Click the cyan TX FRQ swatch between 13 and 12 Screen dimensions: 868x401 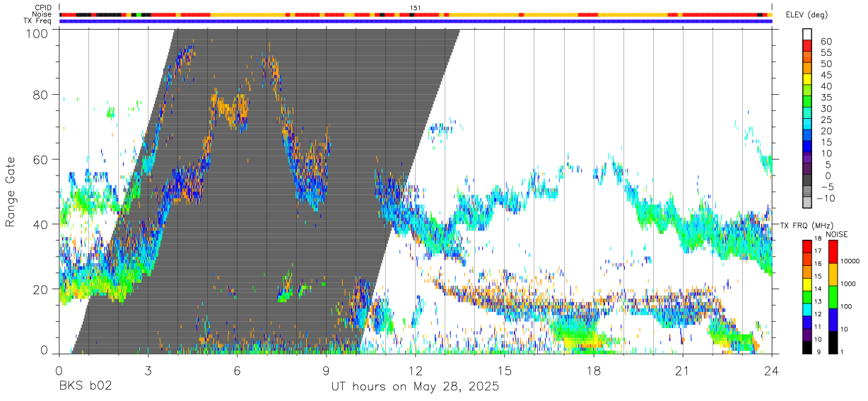coord(807,308)
